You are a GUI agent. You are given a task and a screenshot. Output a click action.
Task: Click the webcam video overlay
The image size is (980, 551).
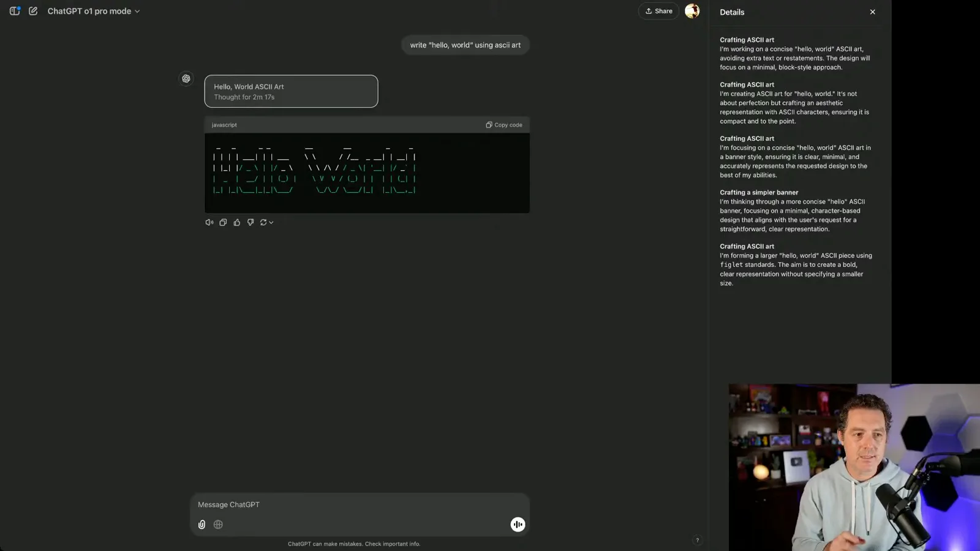point(854,467)
